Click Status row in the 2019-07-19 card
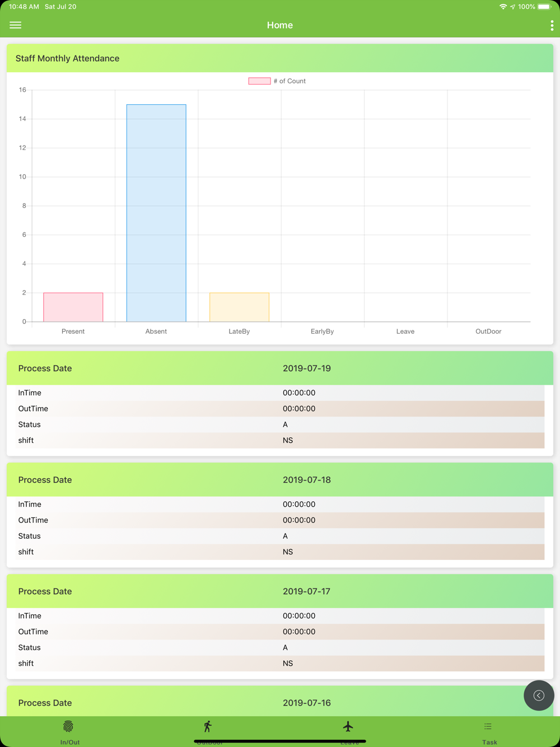560x747 pixels. (x=280, y=424)
